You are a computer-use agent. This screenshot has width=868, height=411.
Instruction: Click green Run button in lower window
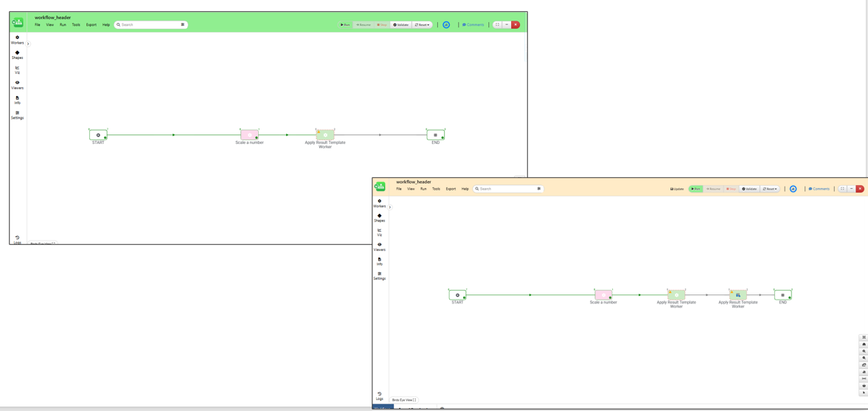695,189
